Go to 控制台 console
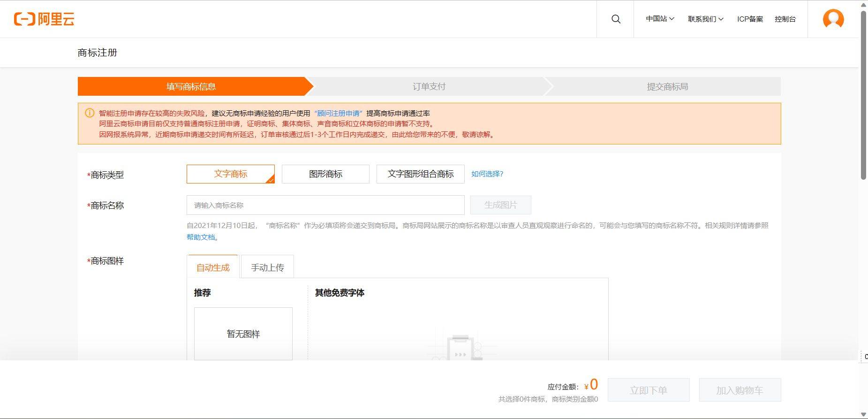The image size is (868, 419). click(x=785, y=19)
